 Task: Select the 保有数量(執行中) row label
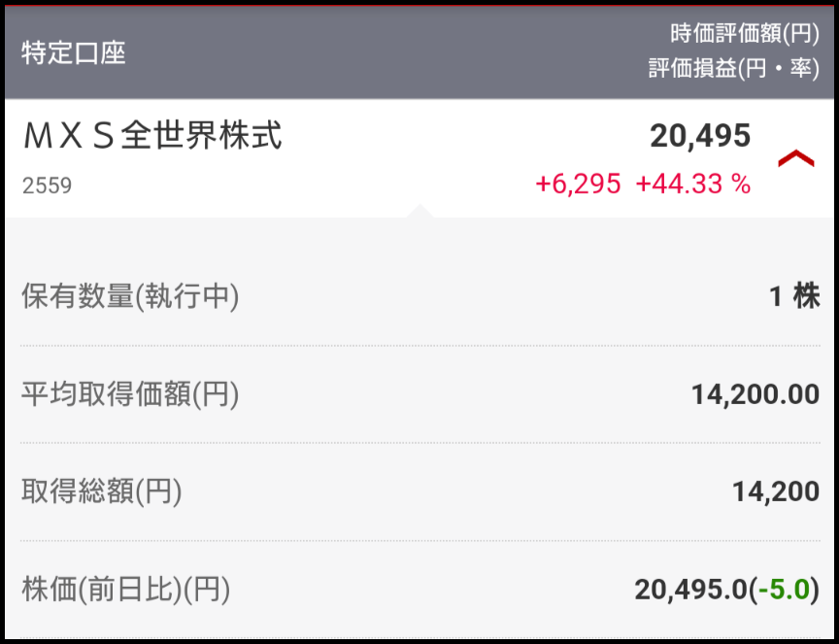130,297
